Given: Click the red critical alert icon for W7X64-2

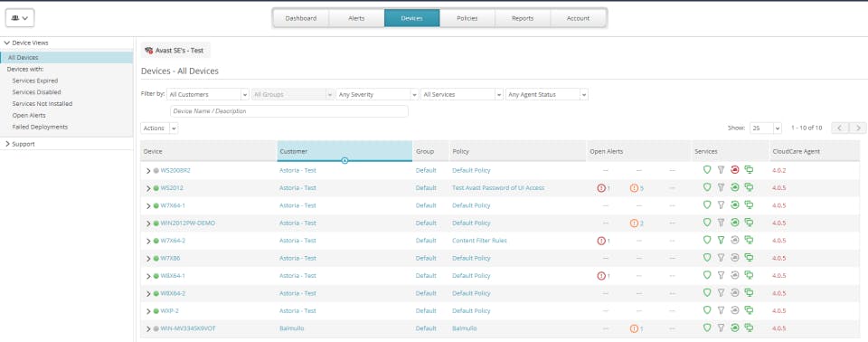Looking at the screenshot, I should (601, 241).
